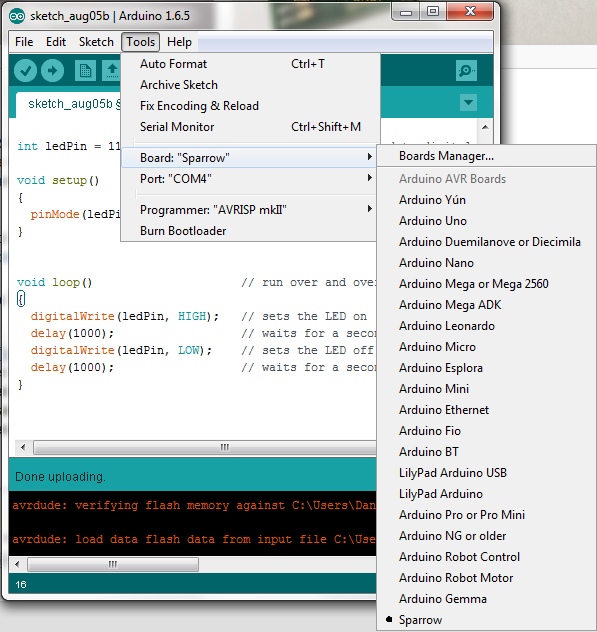Click line number 16 in status bar
Viewport: 597px width, 632px height.
(21, 584)
